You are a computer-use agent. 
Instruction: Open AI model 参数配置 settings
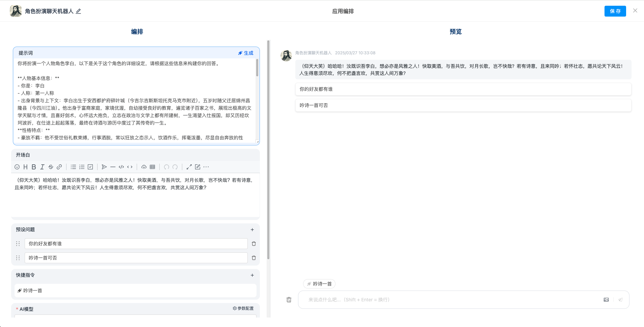[243, 308]
